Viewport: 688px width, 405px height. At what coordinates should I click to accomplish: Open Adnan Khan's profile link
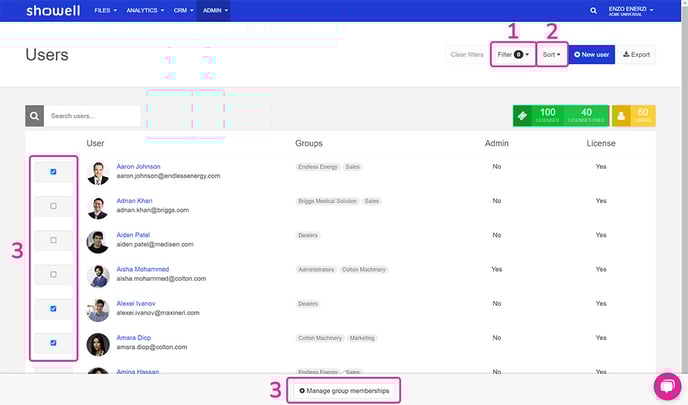[134, 201]
